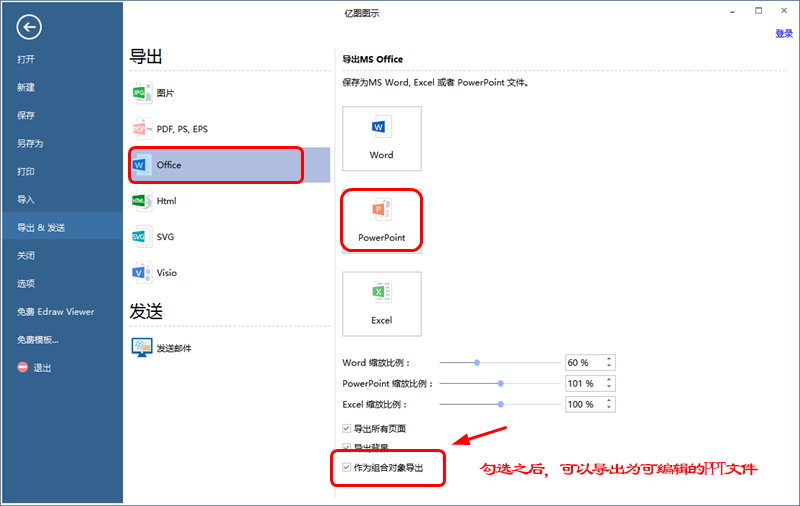Click the Html export icon
This screenshot has width=800, height=506.
[x=142, y=201]
